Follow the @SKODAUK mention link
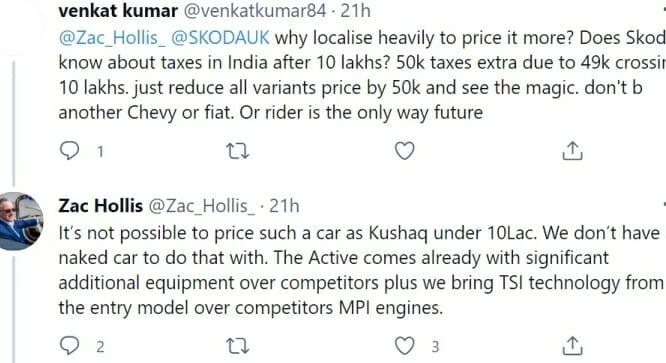Viewport: 666px width, 363px height. [220, 38]
